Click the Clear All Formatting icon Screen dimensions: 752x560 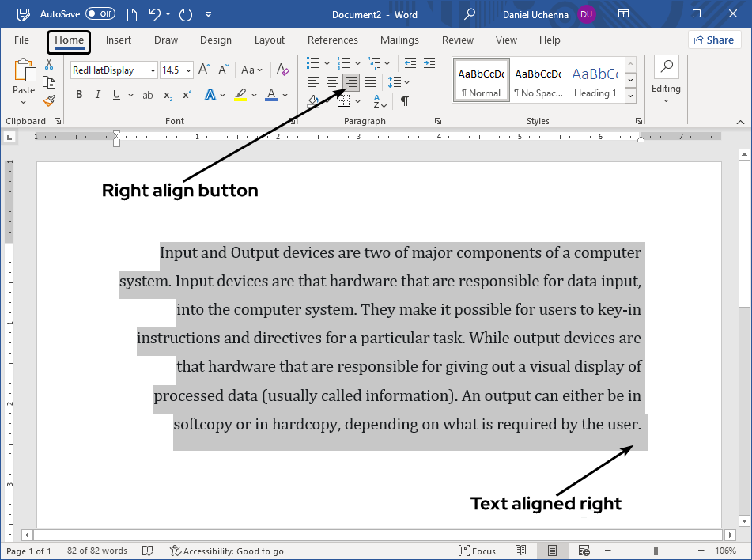283,70
